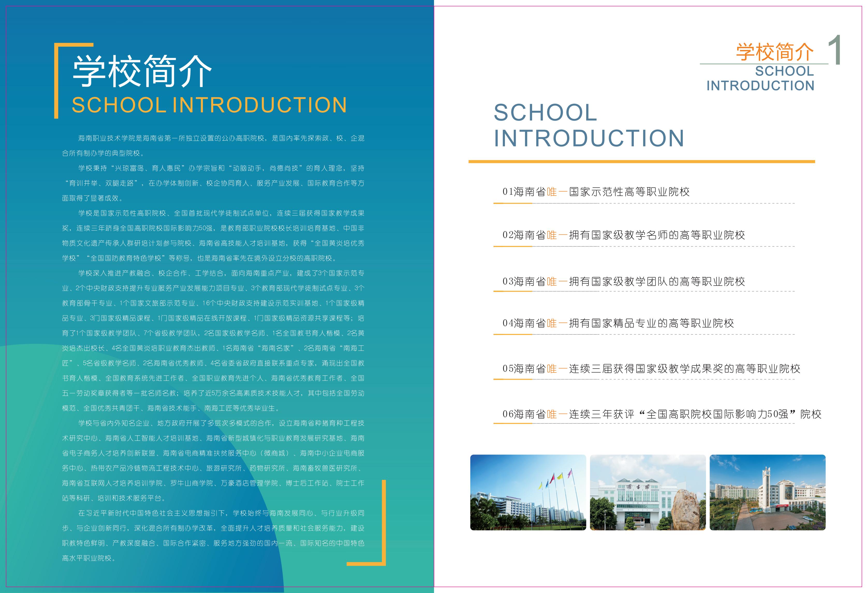Select item 02 about 国家级教学名师
This screenshot has width=868, height=593.
[624, 235]
